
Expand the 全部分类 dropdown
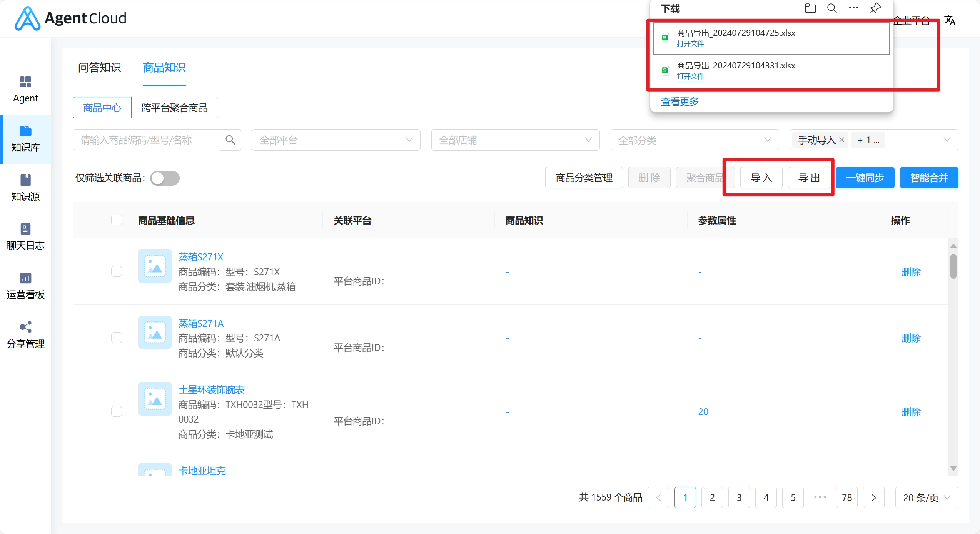coord(695,140)
